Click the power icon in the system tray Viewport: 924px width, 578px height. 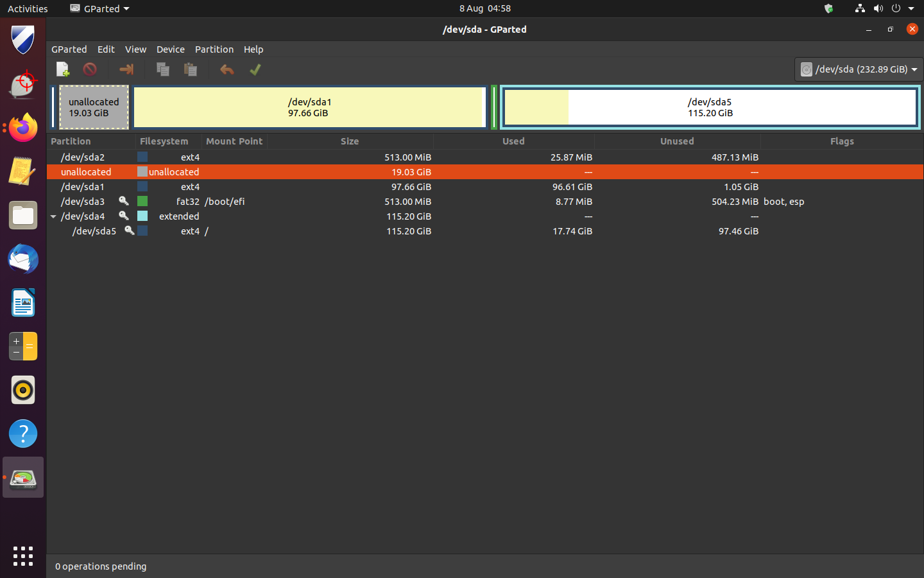[896, 8]
